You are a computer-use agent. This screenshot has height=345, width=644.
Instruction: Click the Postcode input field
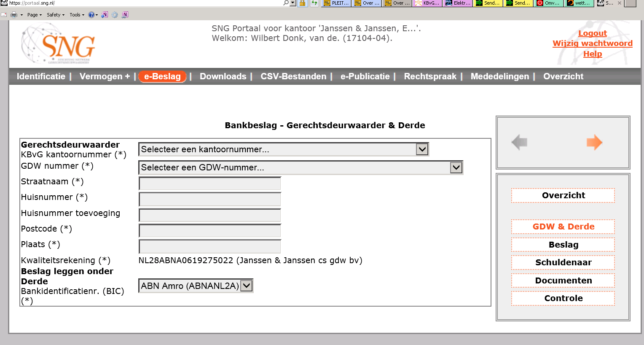point(210,231)
